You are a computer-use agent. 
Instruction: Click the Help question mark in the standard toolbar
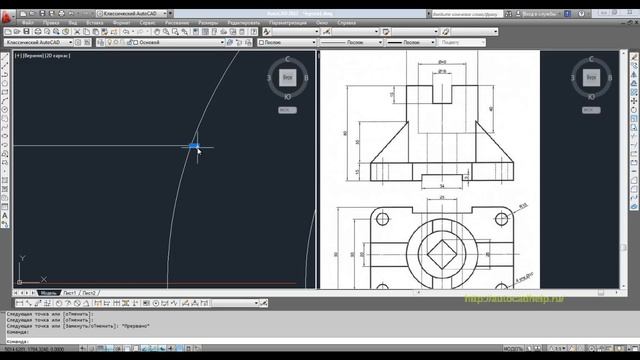(254, 31)
